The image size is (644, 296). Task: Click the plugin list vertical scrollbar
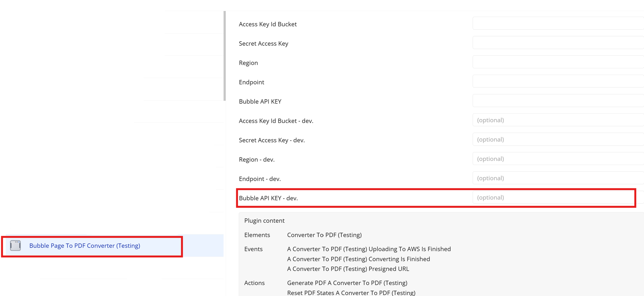[x=225, y=56]
